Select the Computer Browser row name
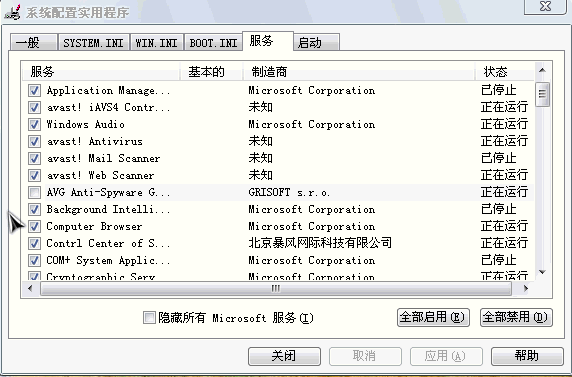Screen dimensions: 572x377 click(x=94, y=226)
